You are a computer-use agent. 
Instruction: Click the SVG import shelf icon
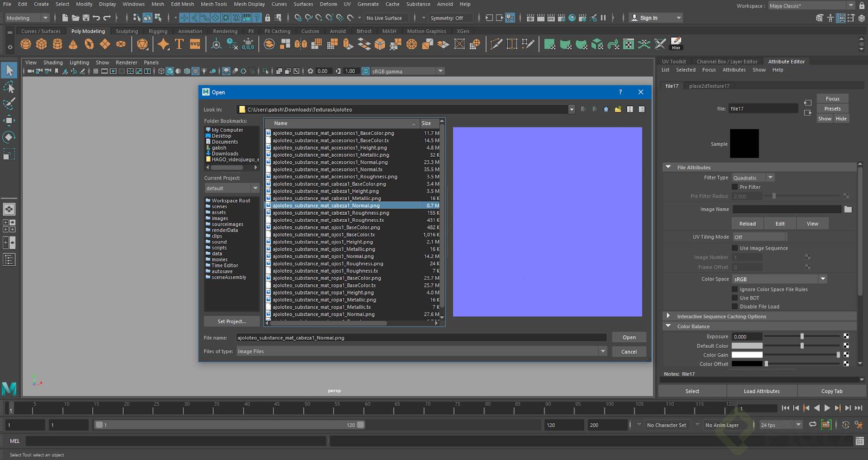click(x=195, y=44)
